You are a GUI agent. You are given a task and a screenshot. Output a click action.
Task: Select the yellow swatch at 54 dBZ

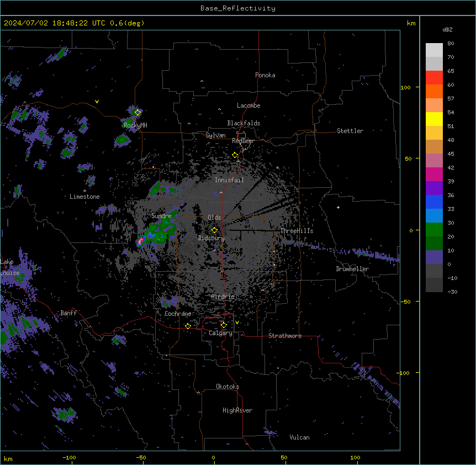[x=434, y=119]
